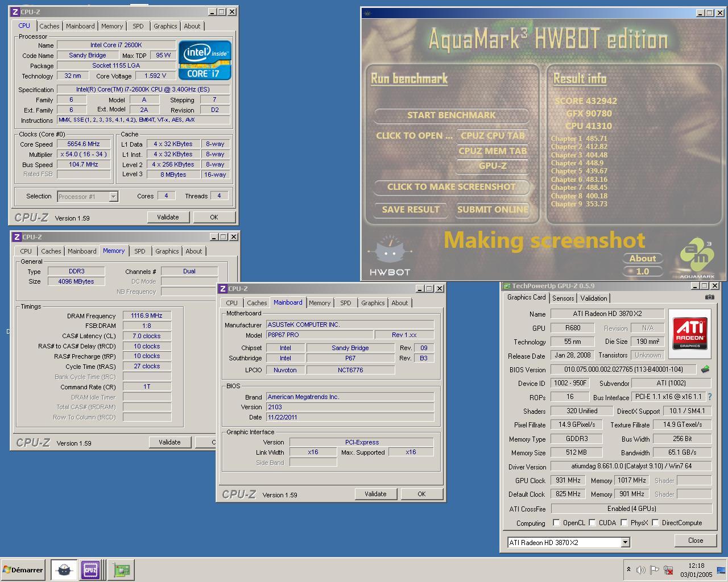Image resolution: width=728 pixels, height=582 pixels.
Task: Enable the CUDA checkbox
Action: 592,523
